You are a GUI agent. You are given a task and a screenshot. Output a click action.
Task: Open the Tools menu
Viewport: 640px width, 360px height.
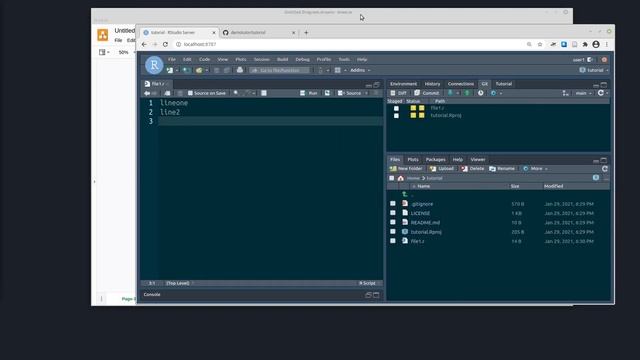(344, 60)
